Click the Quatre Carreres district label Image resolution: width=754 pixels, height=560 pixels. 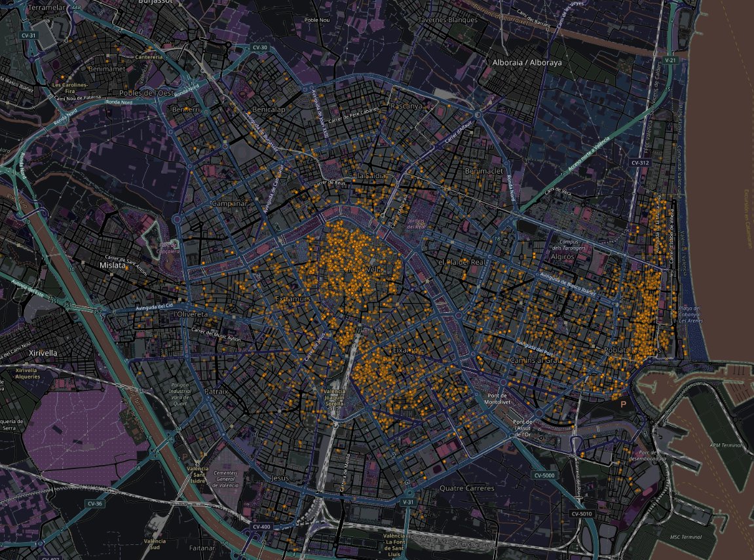(x=467, y=488)
